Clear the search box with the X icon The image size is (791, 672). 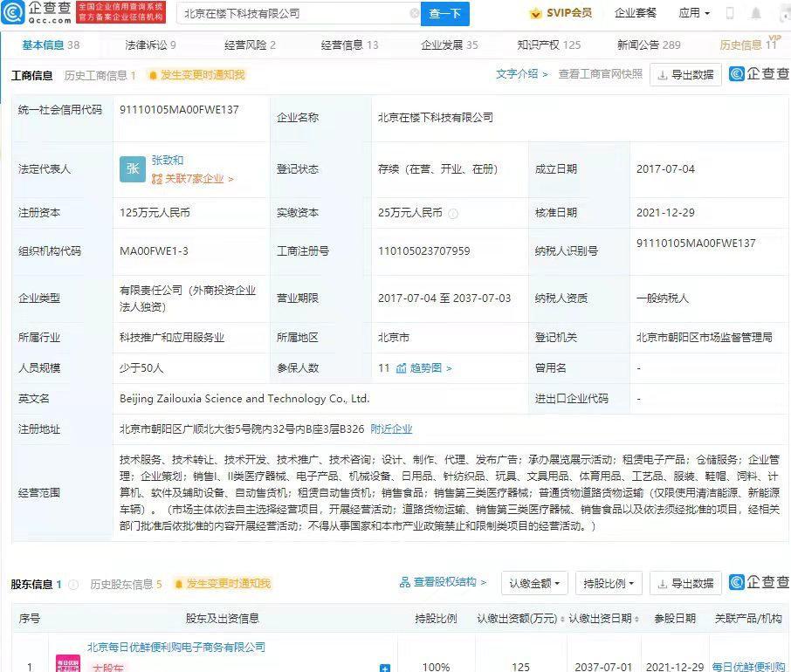[x=414, y=14]
